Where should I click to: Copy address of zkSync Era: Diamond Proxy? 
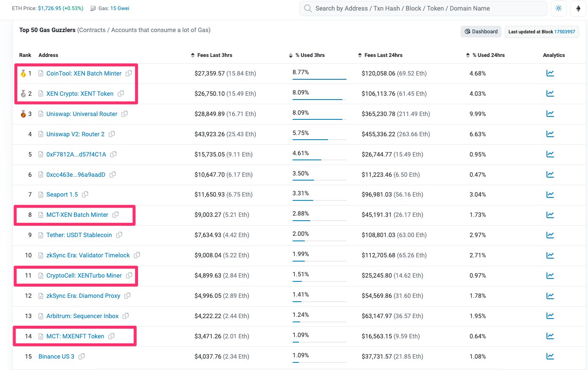127,295
